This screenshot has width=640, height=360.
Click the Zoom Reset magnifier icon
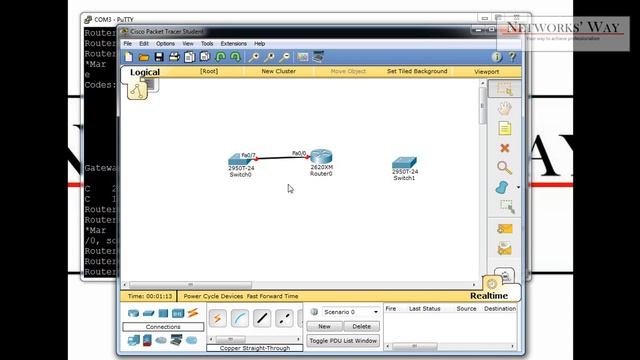pos(269,57)
